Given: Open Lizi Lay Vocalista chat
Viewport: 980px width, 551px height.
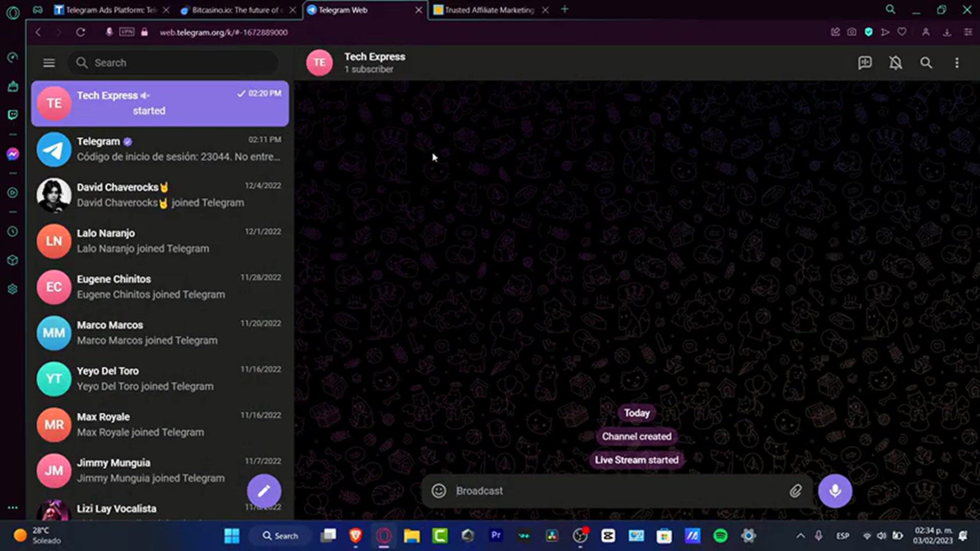Looking at the screenshot, I should (160, 508).
